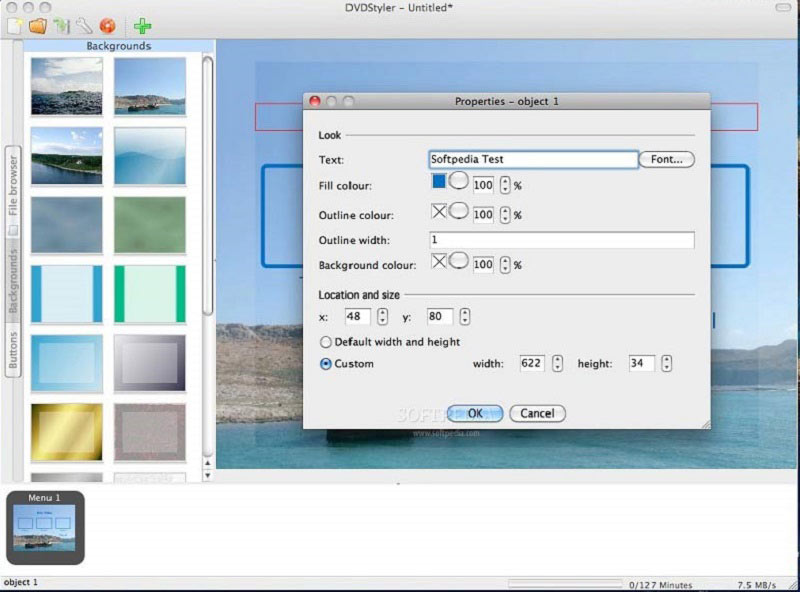The image size is (800, 592).
Task: Open settings using the wrench icon
Action: click(x=83, y=25)
